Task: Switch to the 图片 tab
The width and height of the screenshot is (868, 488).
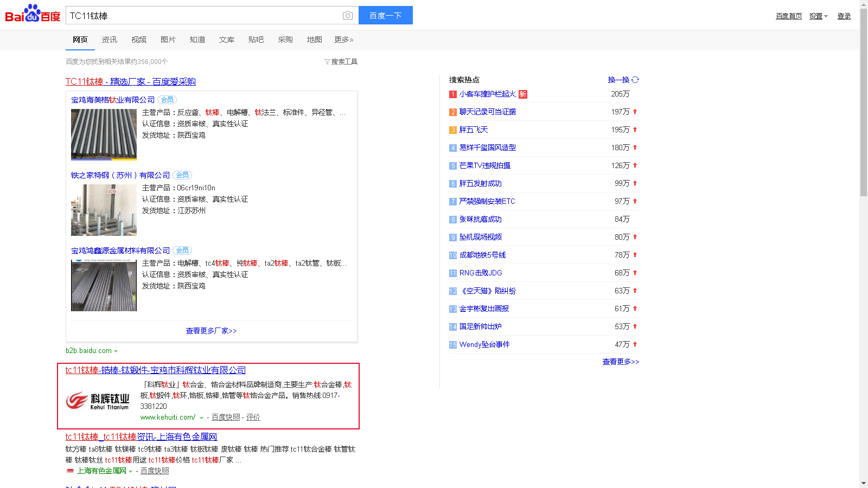Action: (168, 40)
